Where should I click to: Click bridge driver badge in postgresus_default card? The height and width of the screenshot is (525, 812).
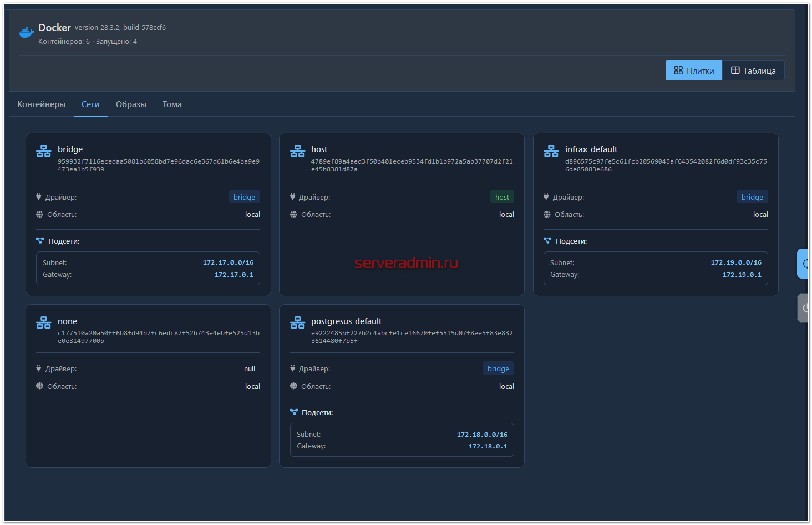(x=498, y=368)
